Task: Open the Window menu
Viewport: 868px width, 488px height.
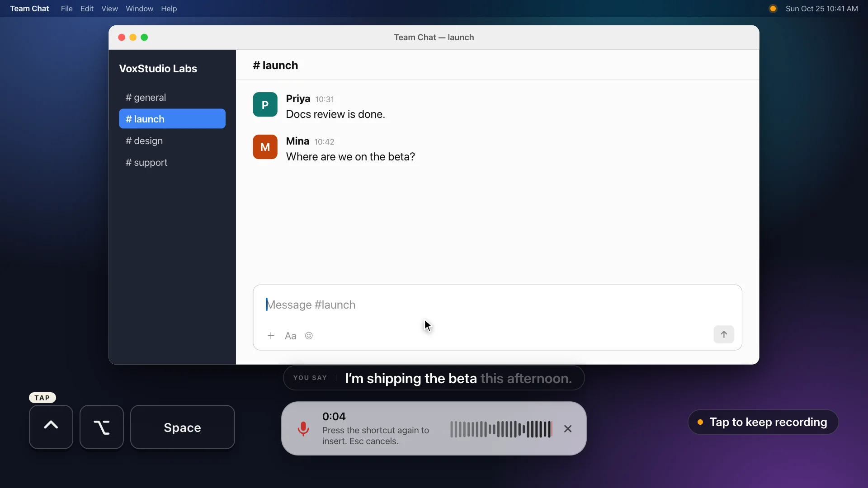Action: [139, 9]
